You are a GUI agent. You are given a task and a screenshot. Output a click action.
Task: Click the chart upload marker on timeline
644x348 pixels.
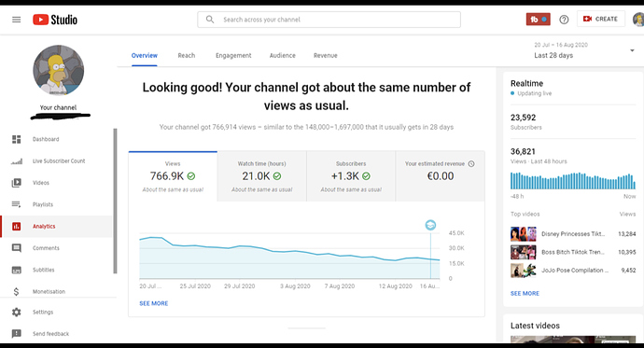pyautogui.click(x=430, y=225)
